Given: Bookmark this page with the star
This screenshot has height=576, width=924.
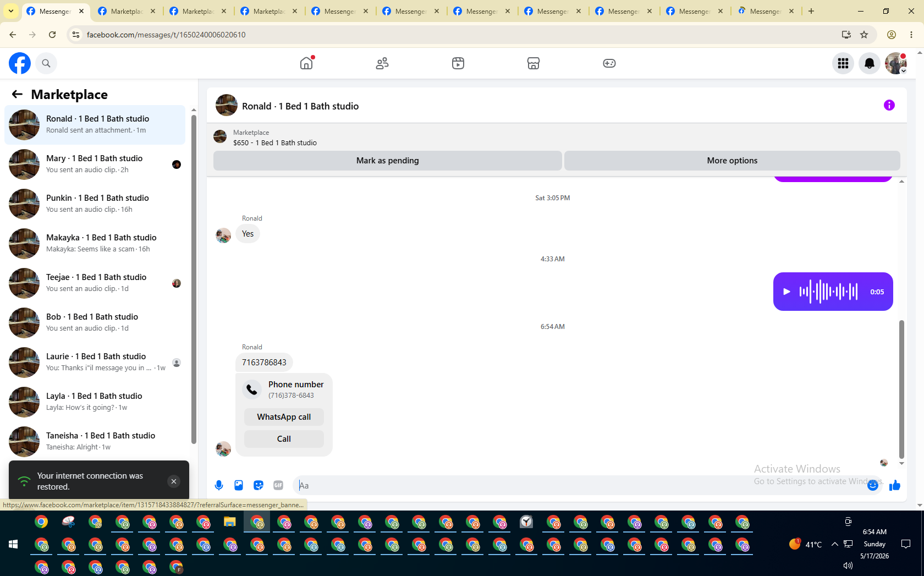Looking at the screenshot, I should [x=864, y=35].
